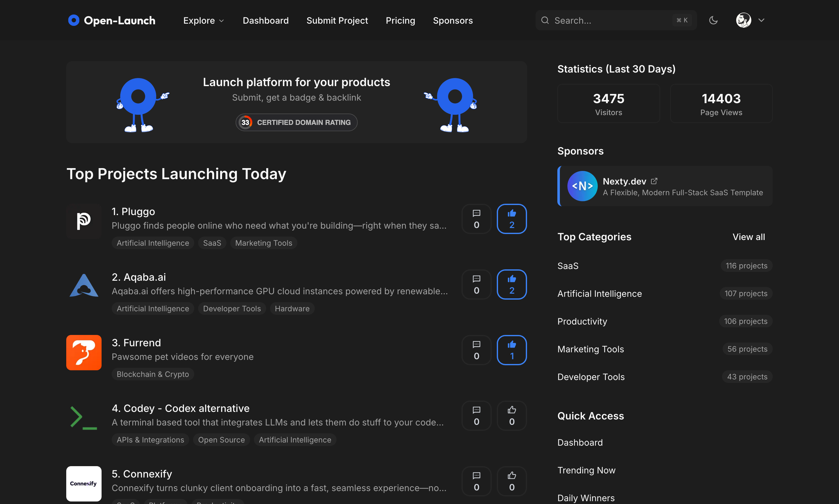The height and width of the screenshot is (504, 839).
Task: Click the 3475 Visitors stat card
Action: point(608,103)
